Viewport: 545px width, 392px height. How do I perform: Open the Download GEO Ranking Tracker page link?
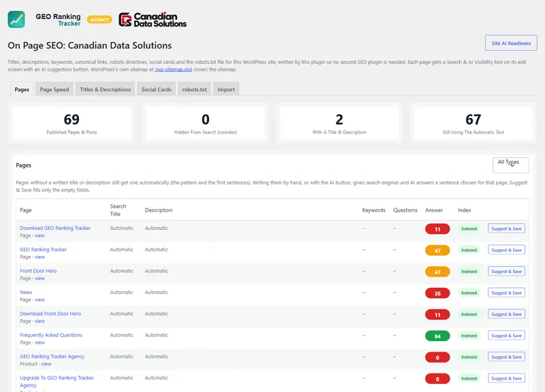tap(55, 228)
